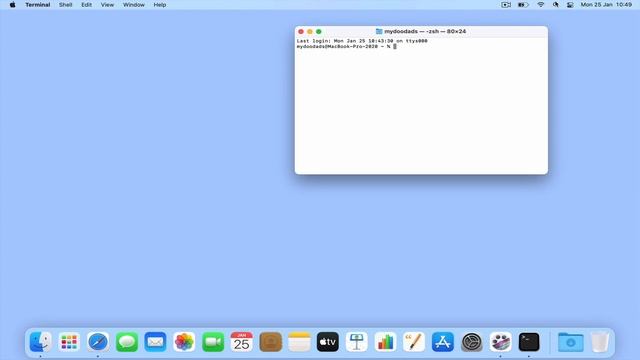Click the date and time Mon 25 Jan

click(606, 5)
